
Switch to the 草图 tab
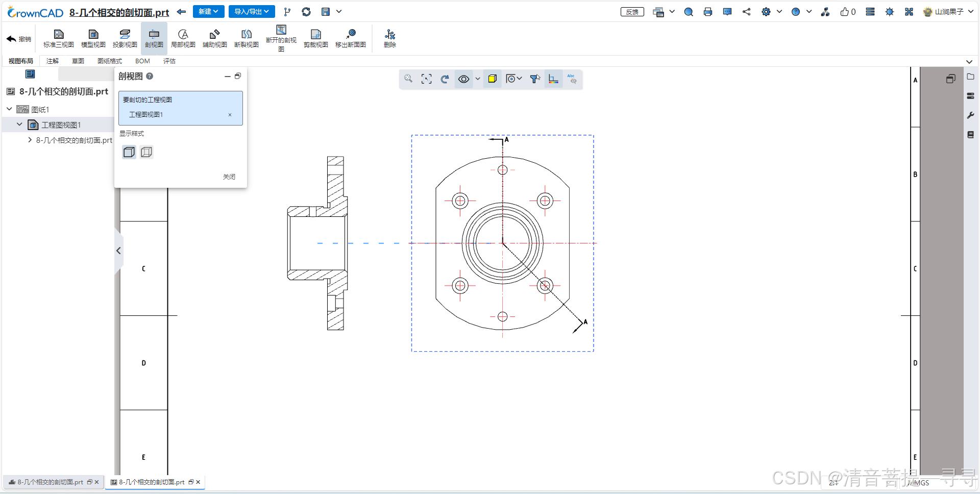tap(78, 61)
